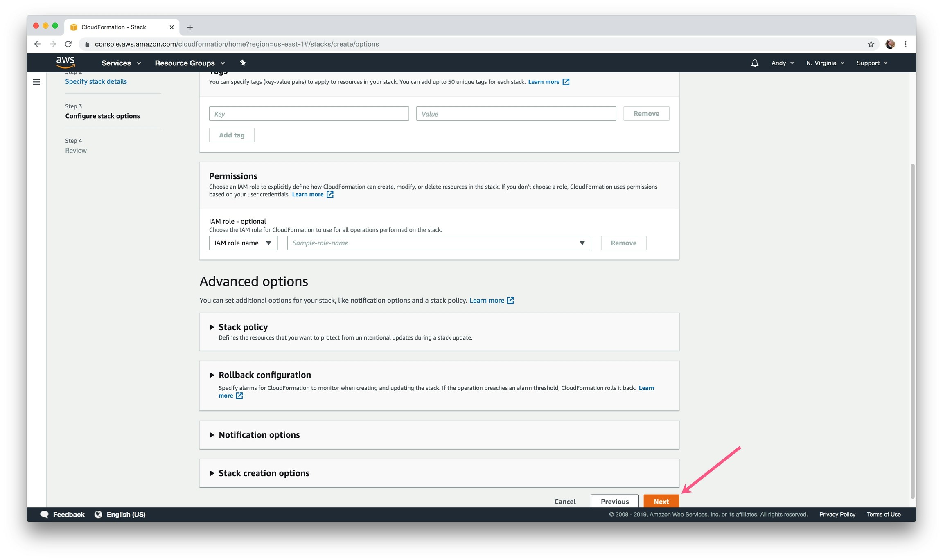943x560 pixels.
Task: Click the browser back arrow
Action: (x=37, y=44)
